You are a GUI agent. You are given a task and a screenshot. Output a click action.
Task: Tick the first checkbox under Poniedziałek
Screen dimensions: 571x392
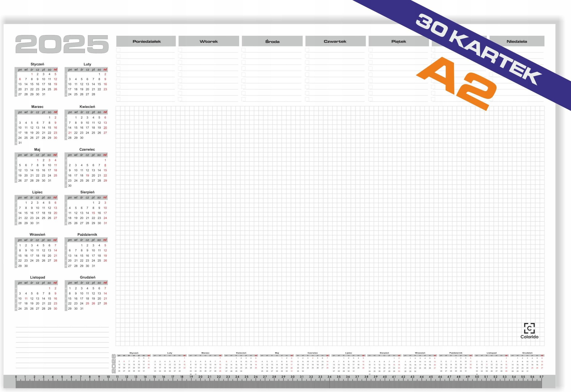tap(118, 50)
